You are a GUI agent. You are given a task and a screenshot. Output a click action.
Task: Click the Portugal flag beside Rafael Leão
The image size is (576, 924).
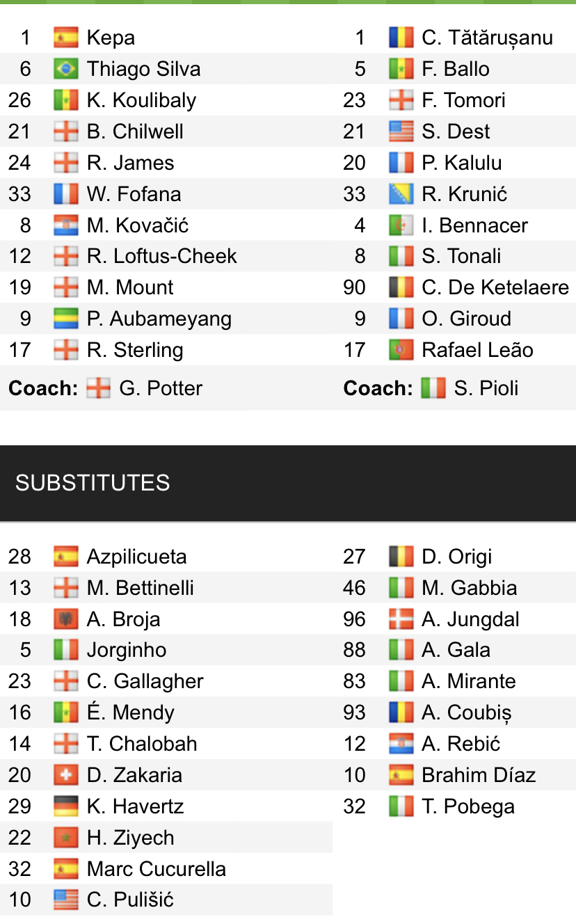(x=401, y=350)
